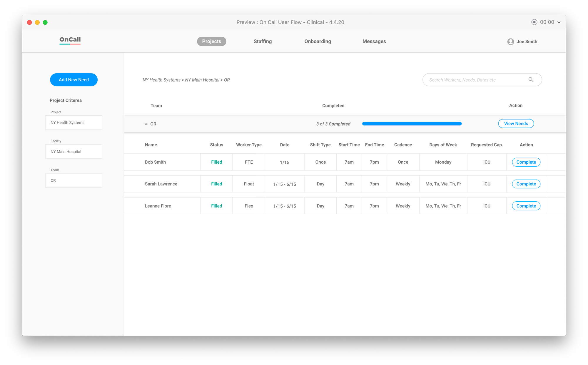Open the Facility NY Main Hospital field
The width and height of the screenshot is (588, 365).
[74, 152]
